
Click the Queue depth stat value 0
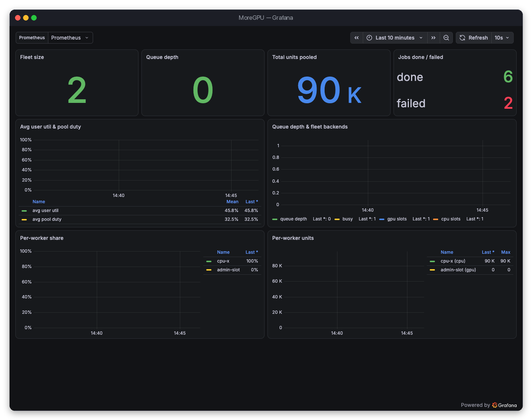[x=203, y=90]
